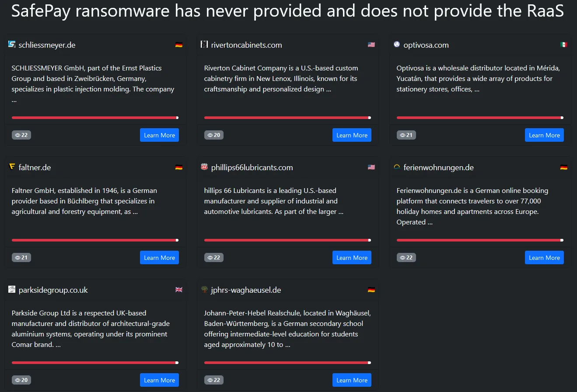Click the schliessmeyer.de favicon icon
Viewport: 577px width, 392px height.
(12, 44)
